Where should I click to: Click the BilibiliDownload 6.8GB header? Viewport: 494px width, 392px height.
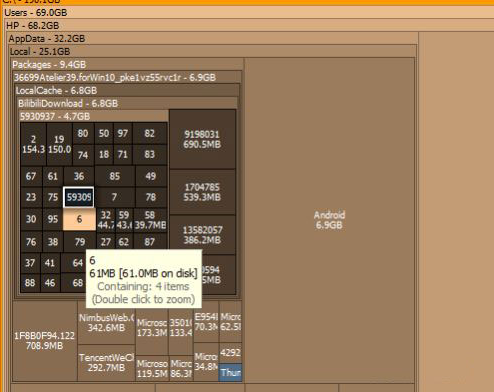coord(68,103)
